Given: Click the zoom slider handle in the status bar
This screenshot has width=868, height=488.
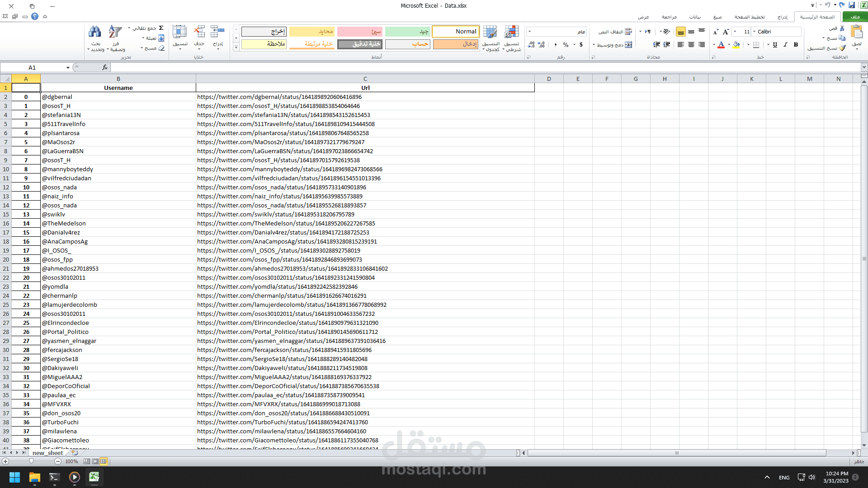Looking at the screenshot, I should (x=31, y=461).
